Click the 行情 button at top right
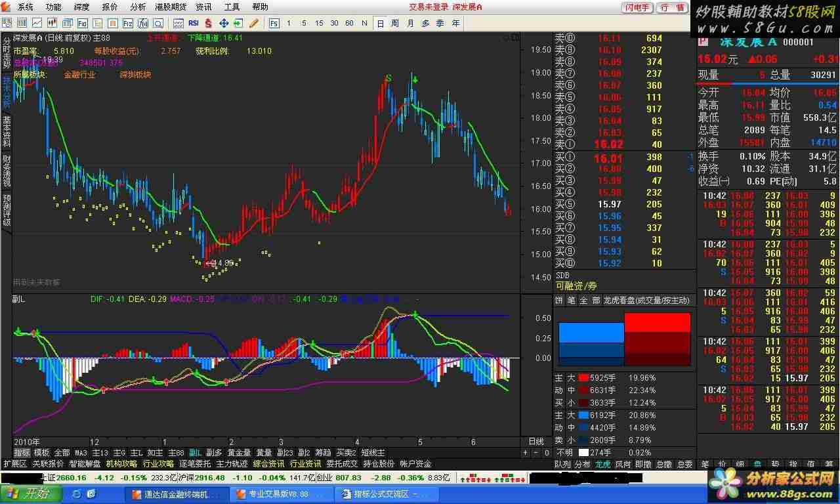840x504 pixels. [672, 8]
